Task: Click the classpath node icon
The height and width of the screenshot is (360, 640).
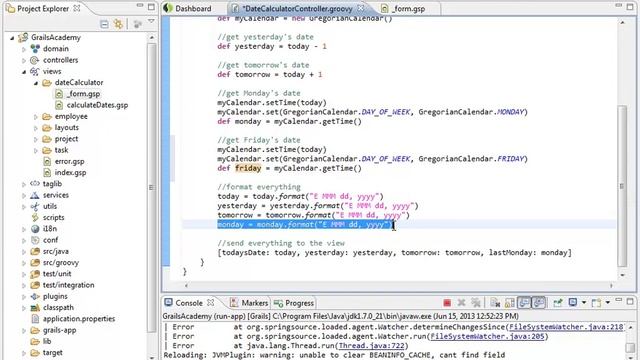Action: pyautogui.click(x=36, y=308)
